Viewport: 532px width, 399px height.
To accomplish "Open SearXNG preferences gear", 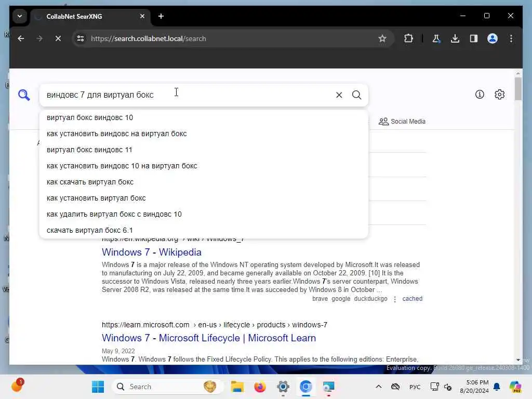I will click(499, 95).
